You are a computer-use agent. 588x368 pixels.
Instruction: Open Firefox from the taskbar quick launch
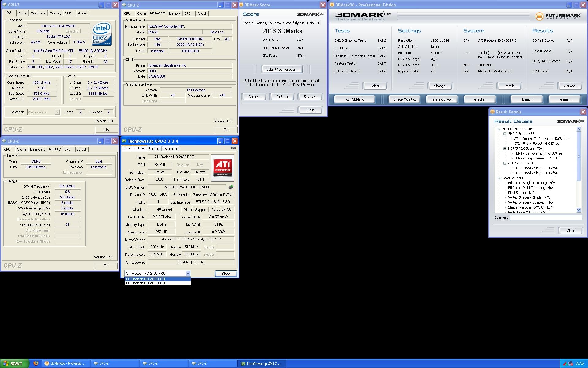pos(36,363)
